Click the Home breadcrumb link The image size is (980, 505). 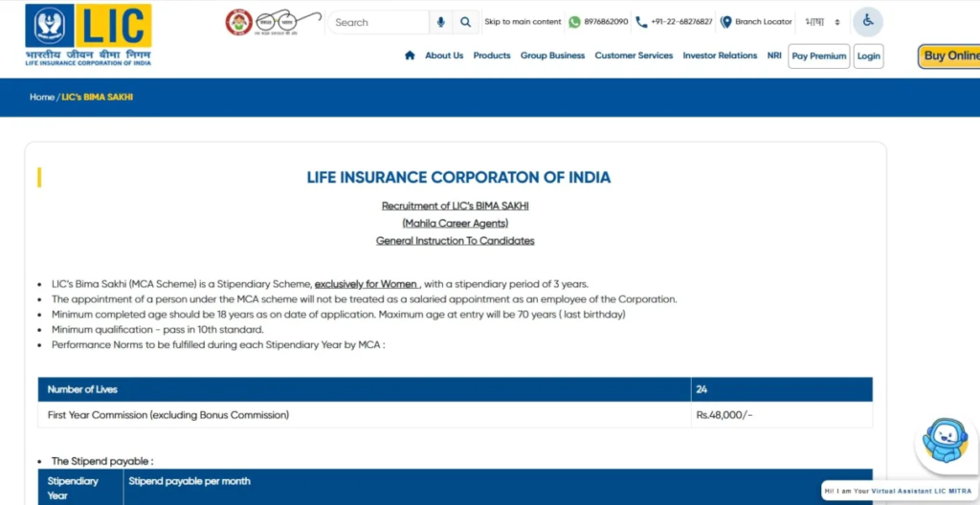coord(42,98)
